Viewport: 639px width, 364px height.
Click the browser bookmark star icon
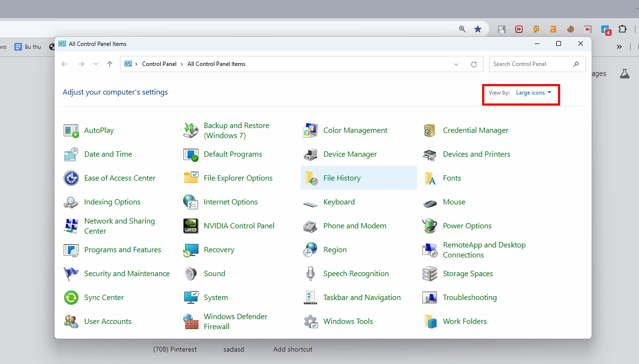478,29
